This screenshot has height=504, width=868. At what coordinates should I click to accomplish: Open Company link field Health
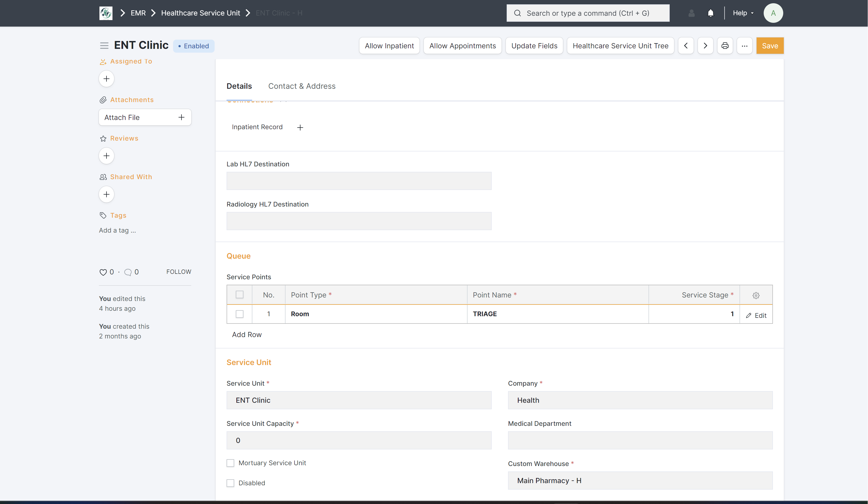tap(640, 400)
